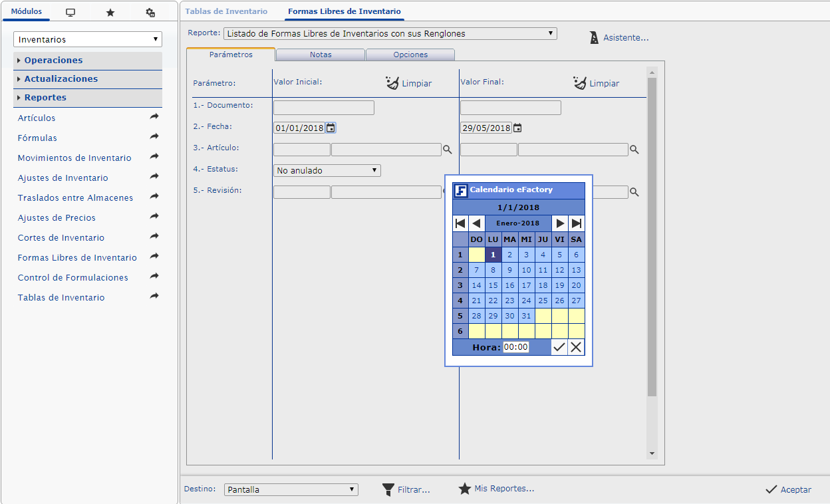Go to next month in calendar
The width and height of the screenshot is (830, 504).
coord(560,223)
